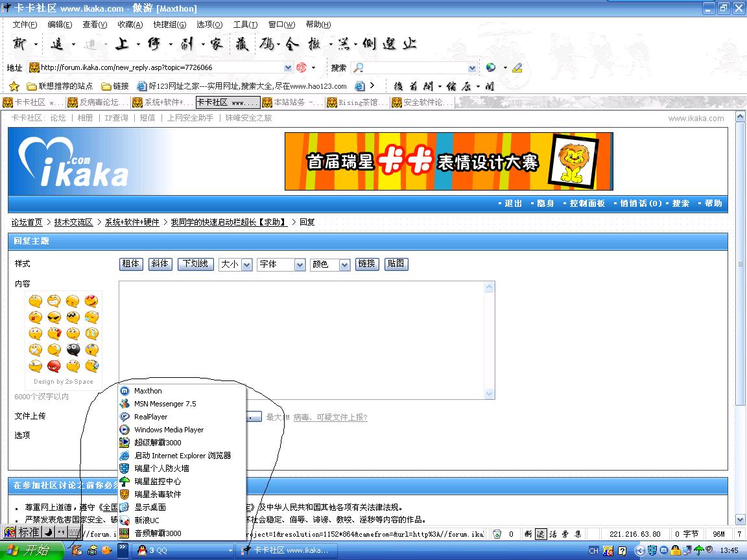The width and height of the screenshot is (747, 560).
Task: Open the 3 QQ taskbar group
Action: click(x=183, y=550)
